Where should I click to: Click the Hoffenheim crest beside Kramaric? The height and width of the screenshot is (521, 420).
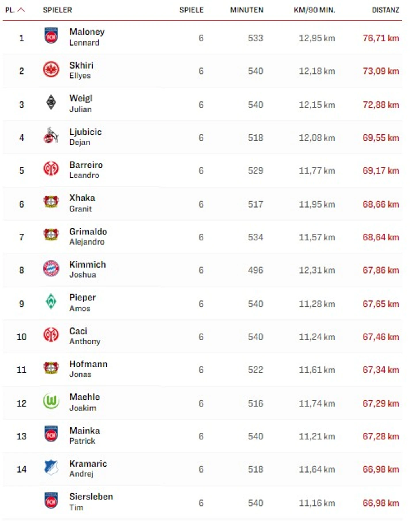51,467
